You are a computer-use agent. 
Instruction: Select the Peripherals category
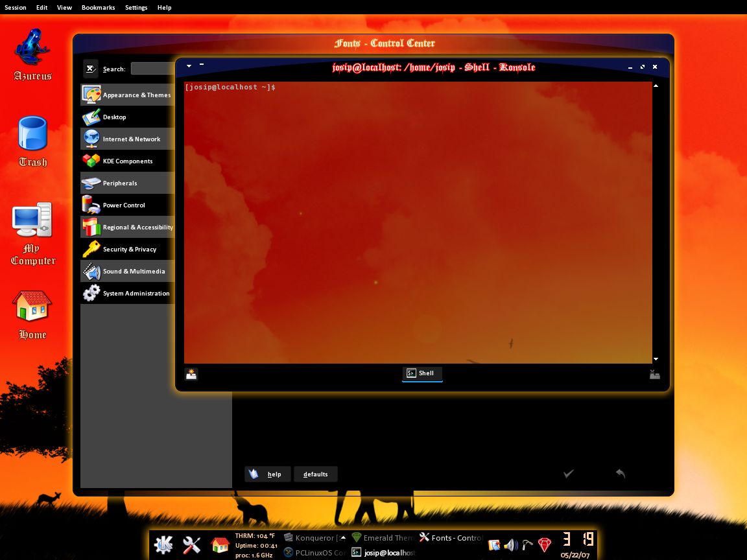(128, 183)
